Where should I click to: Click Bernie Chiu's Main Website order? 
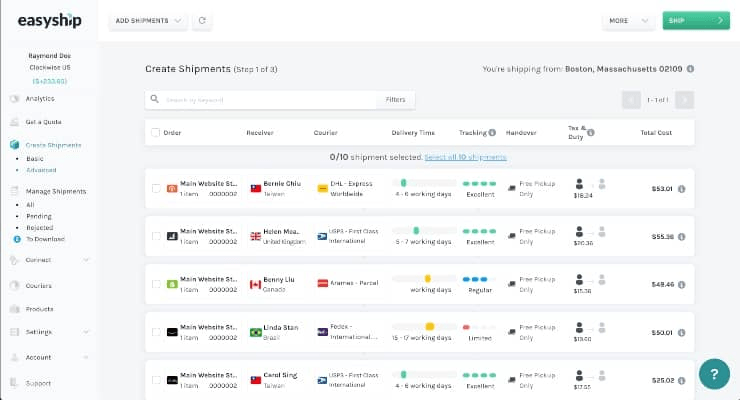(x=203, y=189)
